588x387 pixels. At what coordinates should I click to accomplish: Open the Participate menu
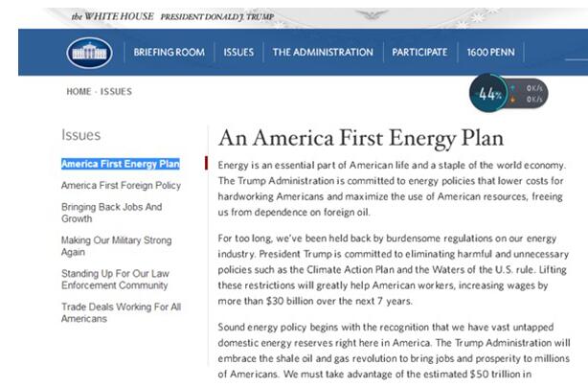point(419,52)
